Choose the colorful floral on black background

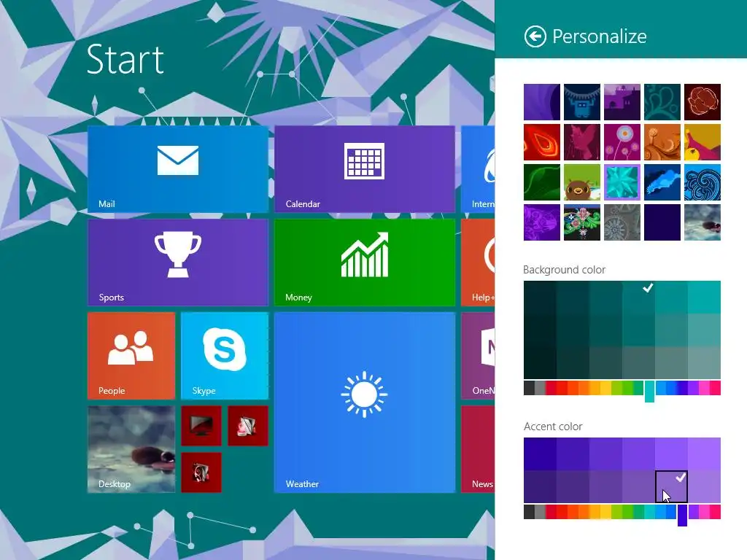[581, 222]
